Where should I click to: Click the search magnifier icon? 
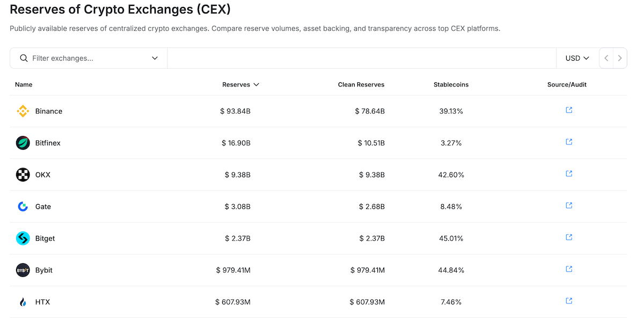(x=24, y=58)
